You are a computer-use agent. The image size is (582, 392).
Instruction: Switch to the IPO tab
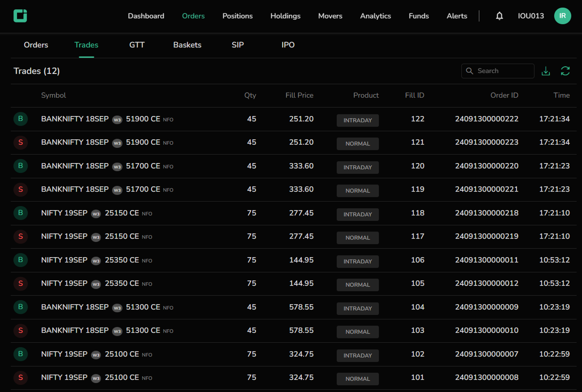coord(288,45)
